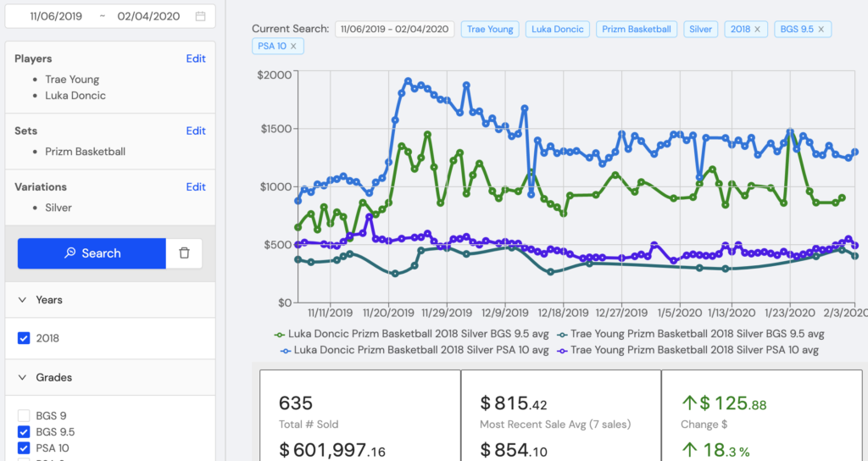Uncheck the BGS 9.5 grade checkbox
This screenshot has height=461, width=868.
(x=24, y=431)
